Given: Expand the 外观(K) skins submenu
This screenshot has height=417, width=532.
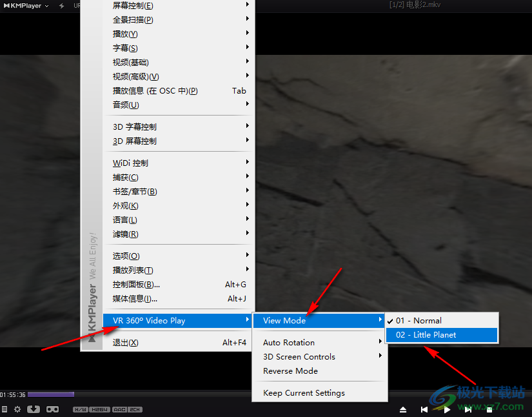Looking at the screenshot, I should (179, 205).
